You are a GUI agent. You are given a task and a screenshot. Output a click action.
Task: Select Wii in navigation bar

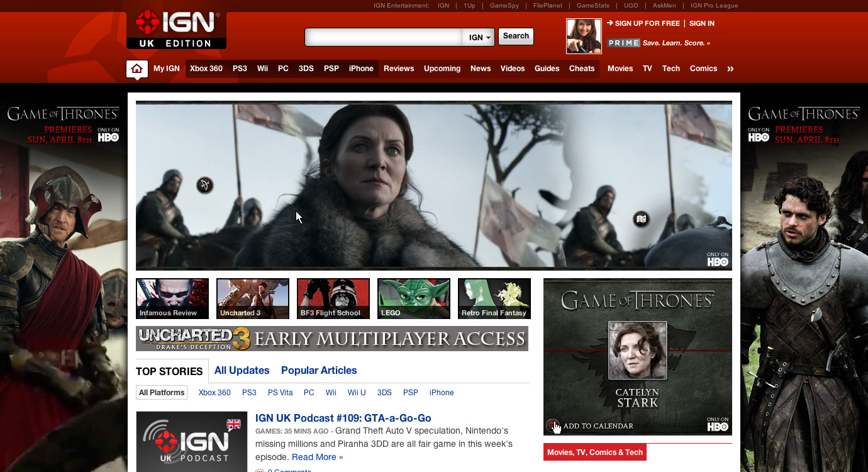[263, 69]
